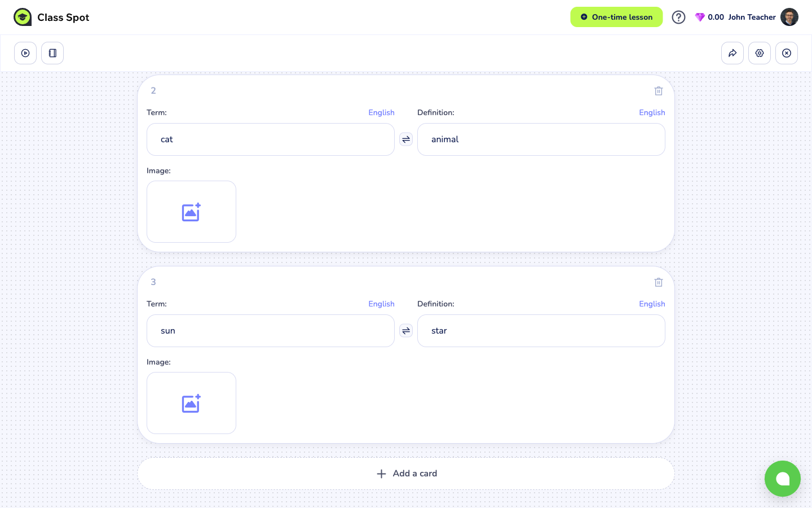Click the One-time lesson button

pyautogui.click(x=616, y=17)
